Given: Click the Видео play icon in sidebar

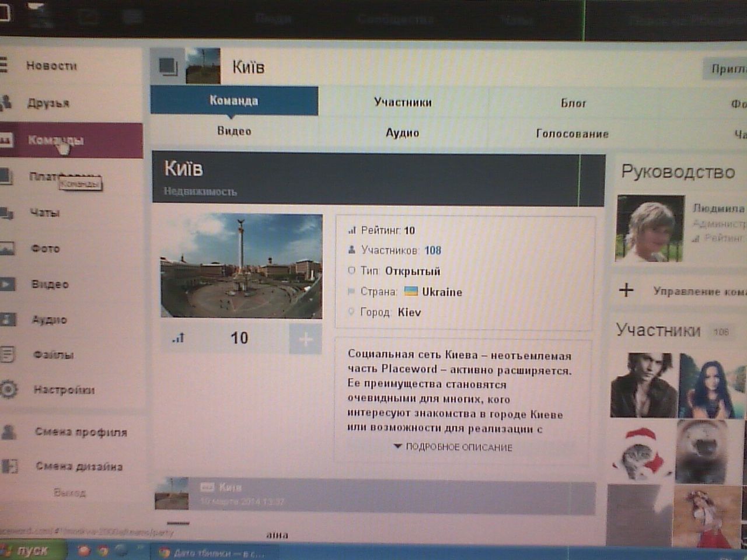Looking at the screenshot, I should (7, 284).
